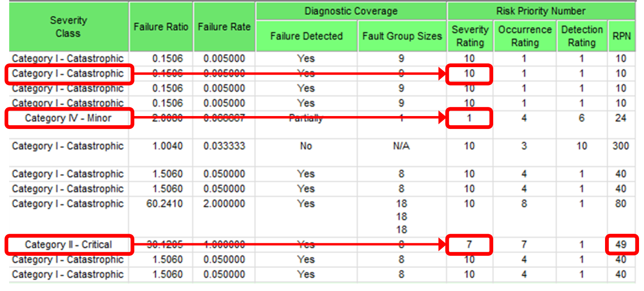Click the highlighted Severity Rating value 7
Image resolution: width=644 pixels, height=291 pixels.
[x=469, y=245]
